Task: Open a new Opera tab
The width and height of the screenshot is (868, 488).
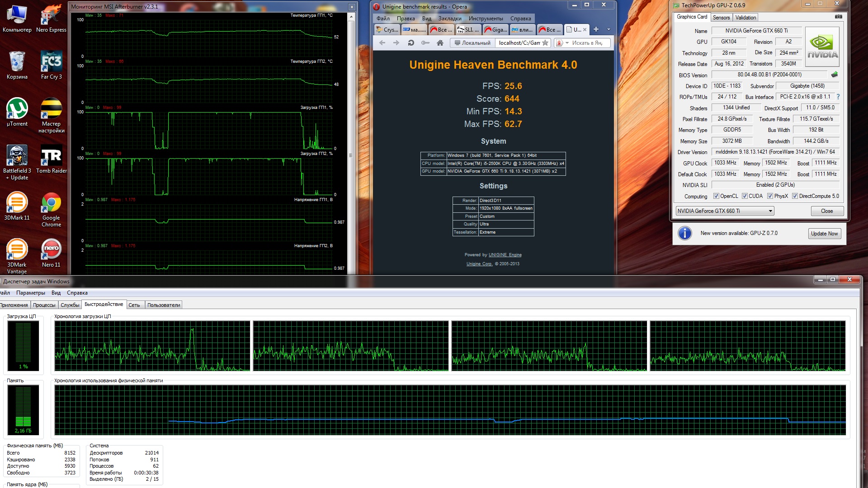Action: 596,29
